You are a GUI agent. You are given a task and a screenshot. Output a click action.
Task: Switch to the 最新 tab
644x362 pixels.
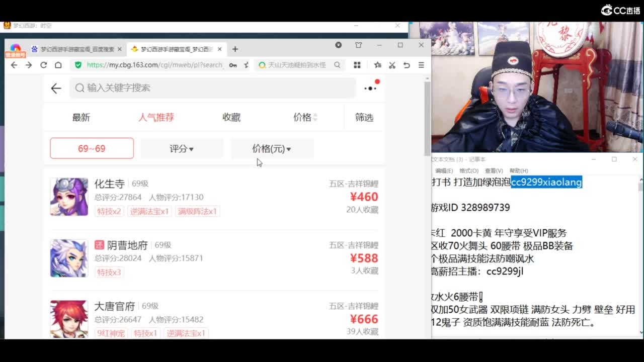81,117
